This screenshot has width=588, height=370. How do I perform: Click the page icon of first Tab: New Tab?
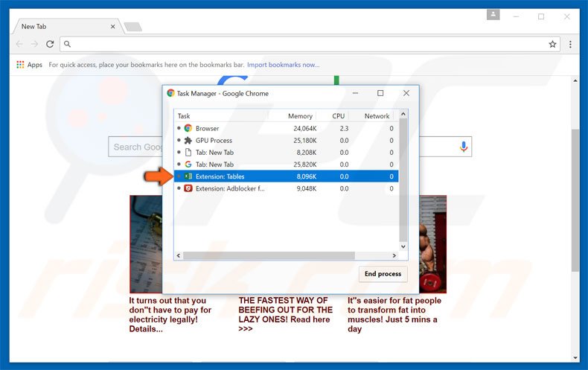coord(188,153)
